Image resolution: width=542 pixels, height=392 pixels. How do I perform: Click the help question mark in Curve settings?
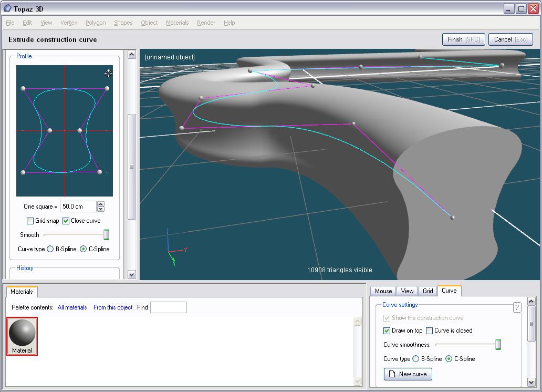(517, 308)
